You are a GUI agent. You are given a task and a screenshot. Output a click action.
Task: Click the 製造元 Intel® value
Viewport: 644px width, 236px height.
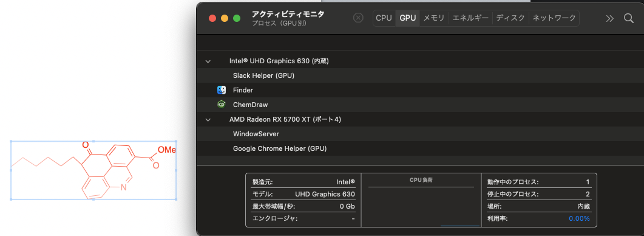[x=345, y=182]
